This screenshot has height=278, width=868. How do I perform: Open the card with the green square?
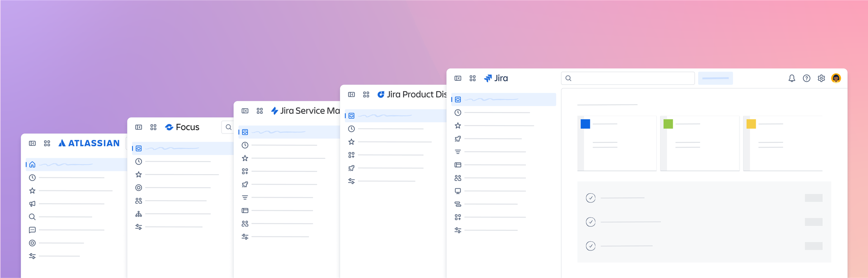point(700,144)
